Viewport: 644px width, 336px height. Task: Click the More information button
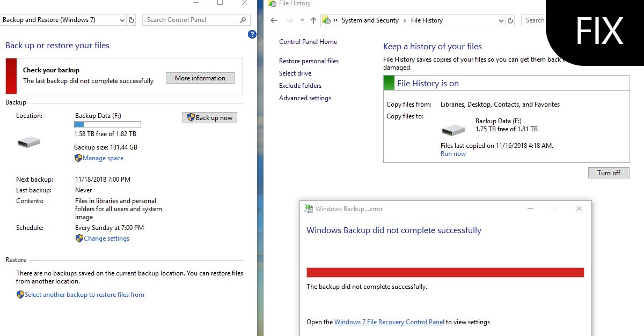tap(200, 78)
